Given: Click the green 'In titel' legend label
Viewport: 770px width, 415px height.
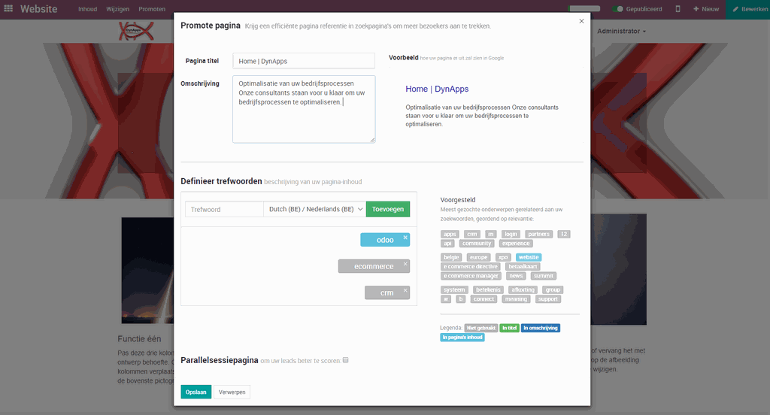Looking at the screenshot, I should click(x=509, y=328).
